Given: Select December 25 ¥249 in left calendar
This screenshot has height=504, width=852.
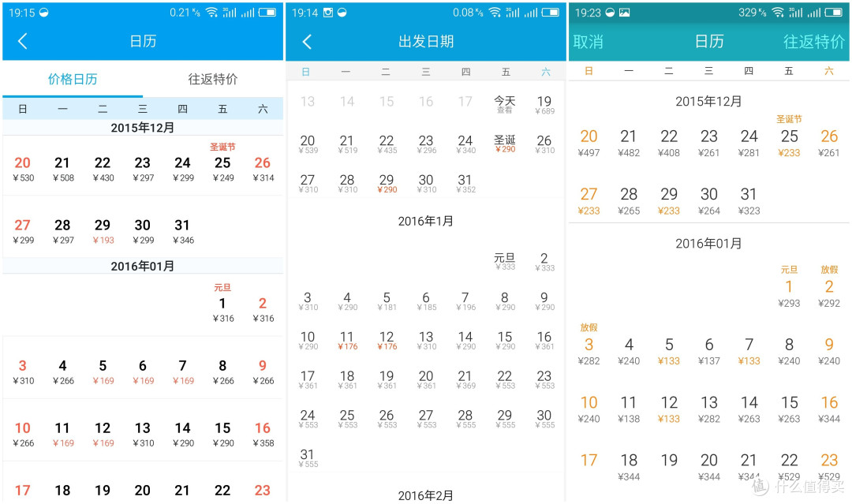Looking at the screenshot, I should tap(222, 163).
